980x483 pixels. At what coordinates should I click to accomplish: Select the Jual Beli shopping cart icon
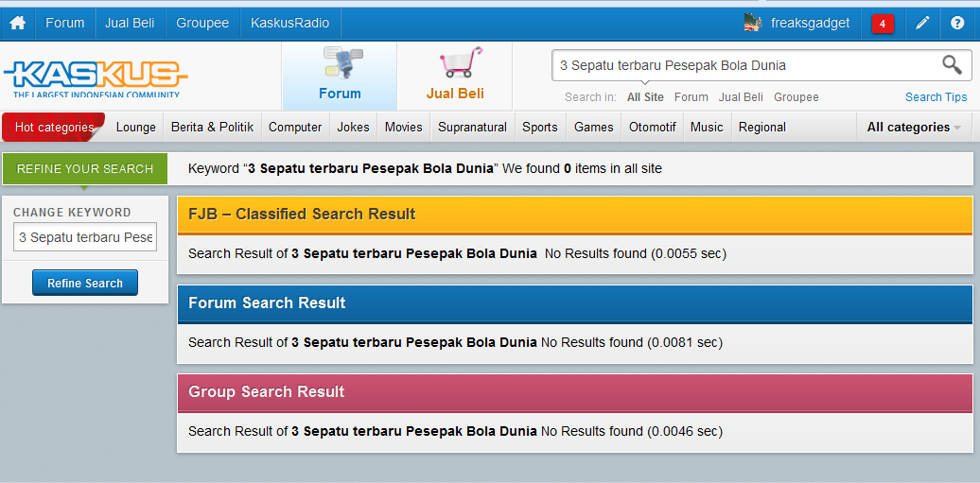pyautogui.click(x=455, y=77)
